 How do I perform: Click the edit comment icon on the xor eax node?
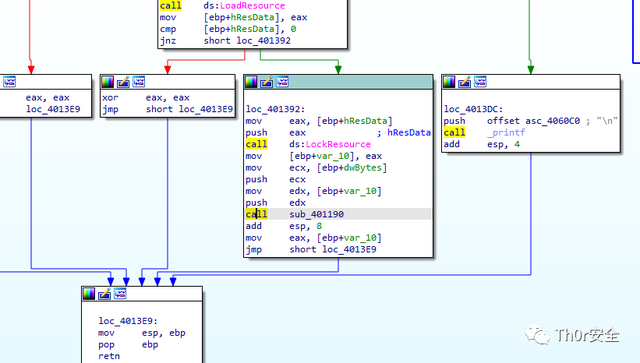123,82
